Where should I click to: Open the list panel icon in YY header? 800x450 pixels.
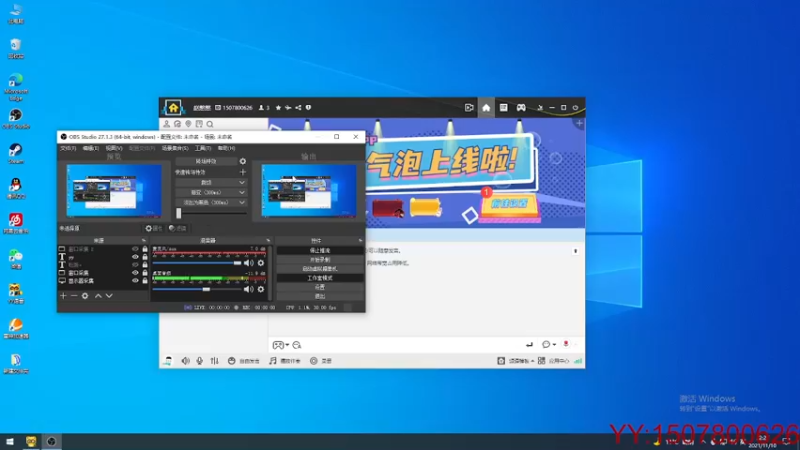tap(504, 108)
